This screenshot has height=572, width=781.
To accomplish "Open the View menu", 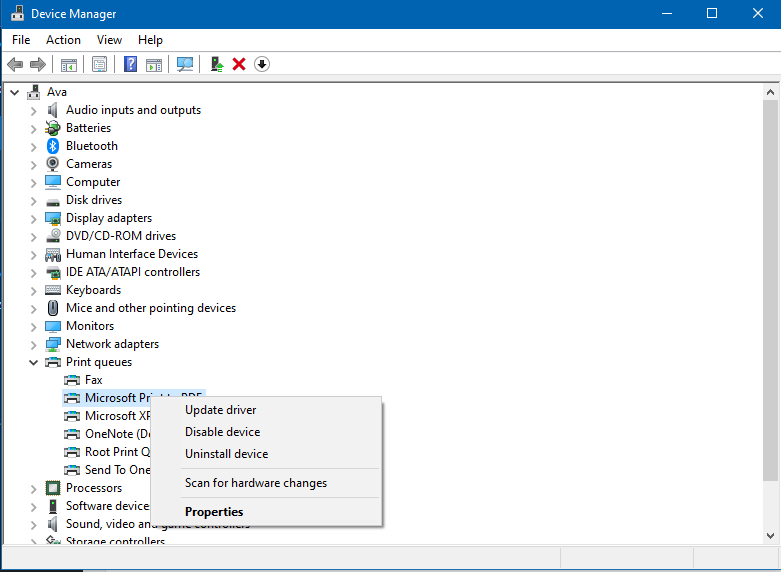I will [109, 40].
